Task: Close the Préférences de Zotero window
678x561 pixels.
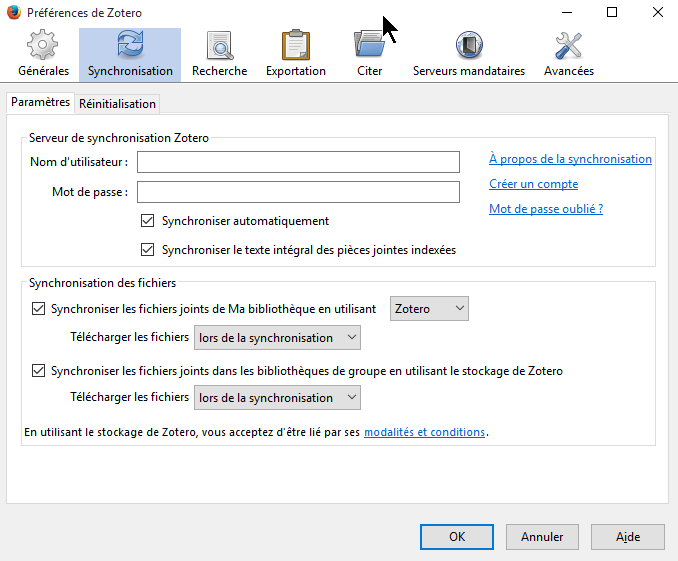Action: coord(658,12)
